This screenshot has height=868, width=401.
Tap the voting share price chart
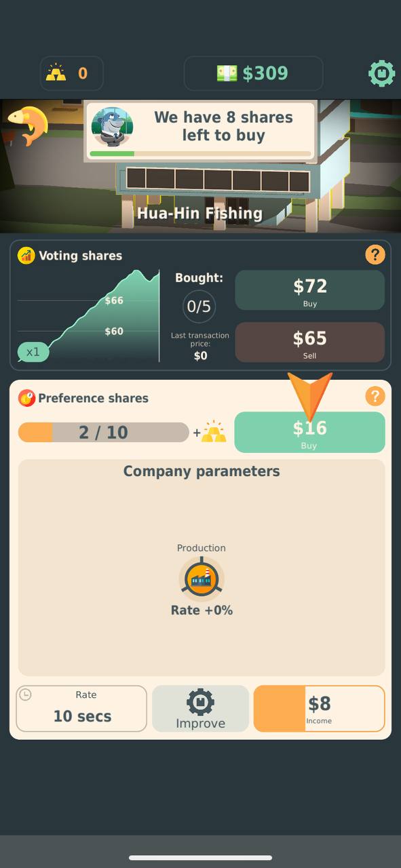pos(88,315)
